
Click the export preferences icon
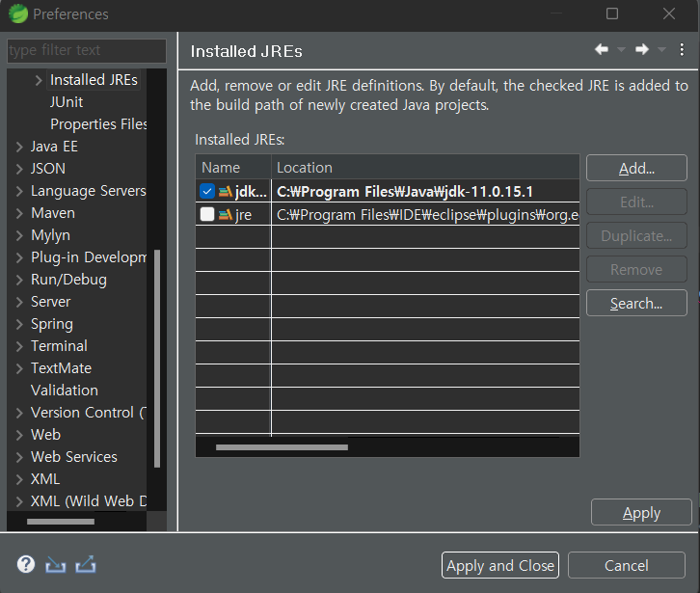[x=86, y=564]
